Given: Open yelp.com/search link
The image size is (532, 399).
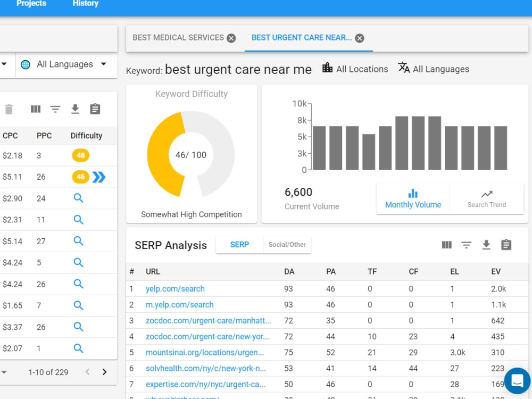Looking at the screenshot, I should coord(175,289).
